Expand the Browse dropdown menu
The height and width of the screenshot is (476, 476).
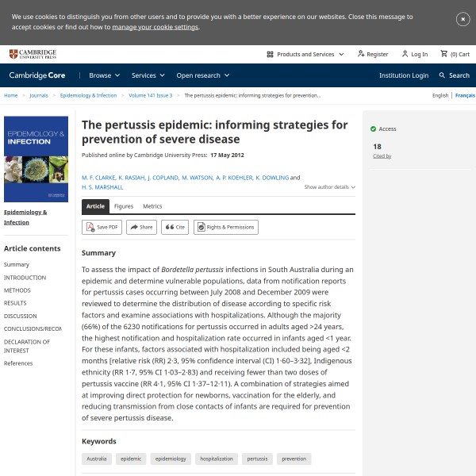point(105,75)
